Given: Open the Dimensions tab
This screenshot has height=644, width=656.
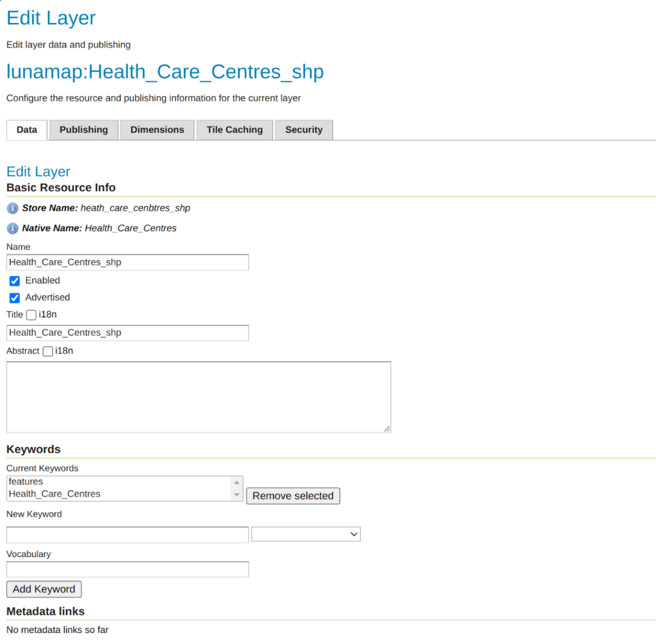Looking at the screenshot, I should pos(157,129).
